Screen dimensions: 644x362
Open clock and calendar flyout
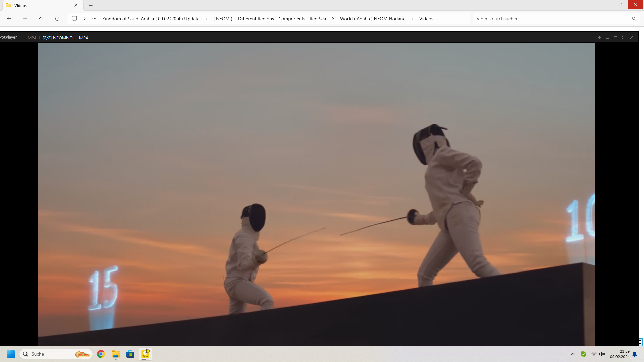pos(620,354)
